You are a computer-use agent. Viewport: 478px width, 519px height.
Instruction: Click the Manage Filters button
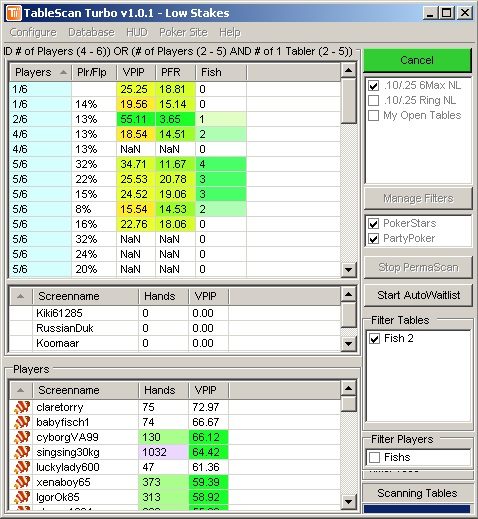pos(418,199)
